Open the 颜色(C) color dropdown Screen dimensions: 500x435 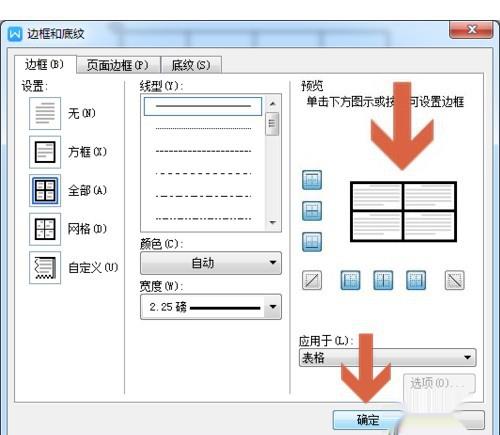tap(211, 263)
